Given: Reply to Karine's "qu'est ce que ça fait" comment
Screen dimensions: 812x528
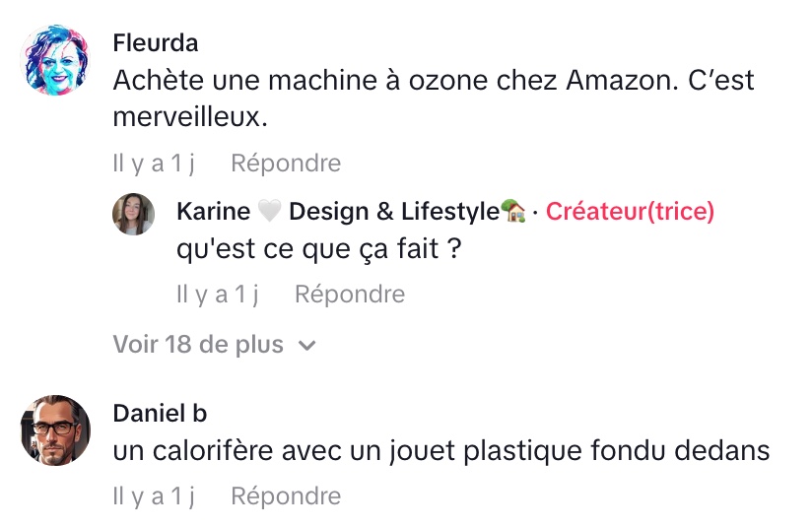Looking at the screenshot, I should click(350, 294).
